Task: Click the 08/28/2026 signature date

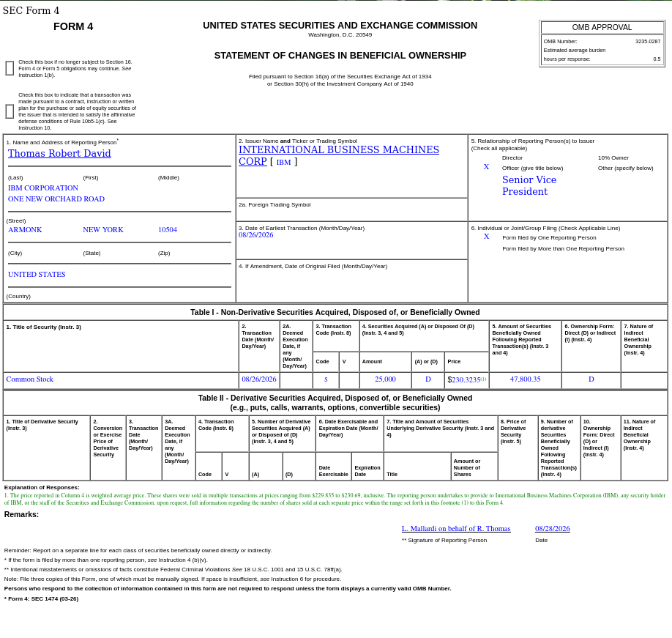Action: (x=553, y=529)
